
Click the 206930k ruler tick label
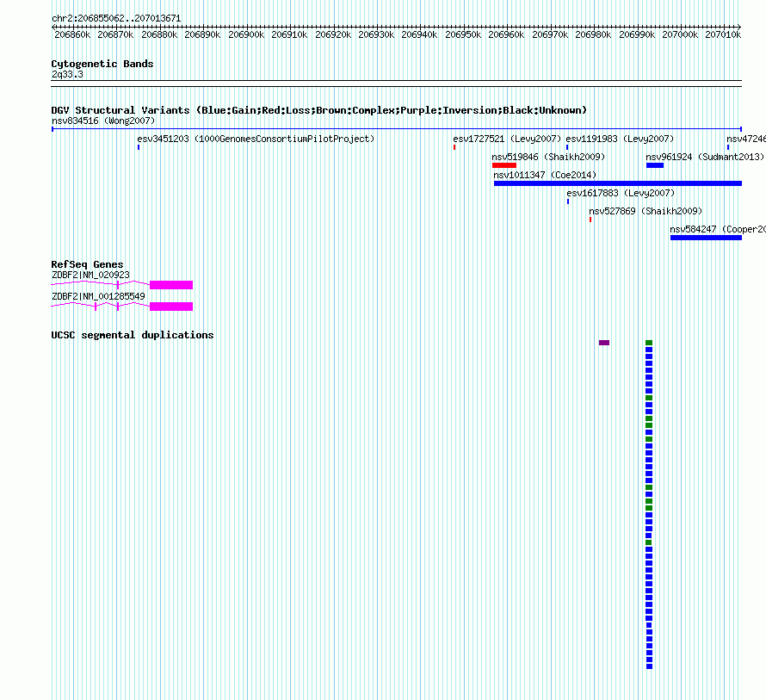[x=376, y=34]
